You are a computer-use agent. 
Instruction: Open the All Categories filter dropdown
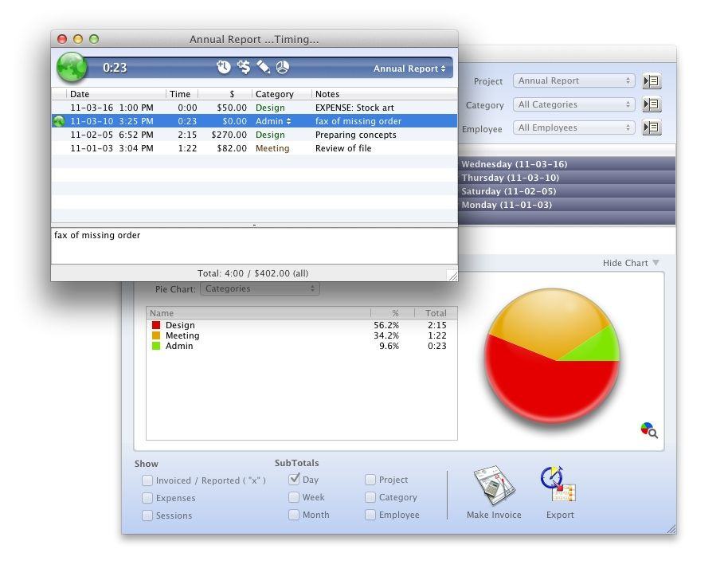coord(573,104)
